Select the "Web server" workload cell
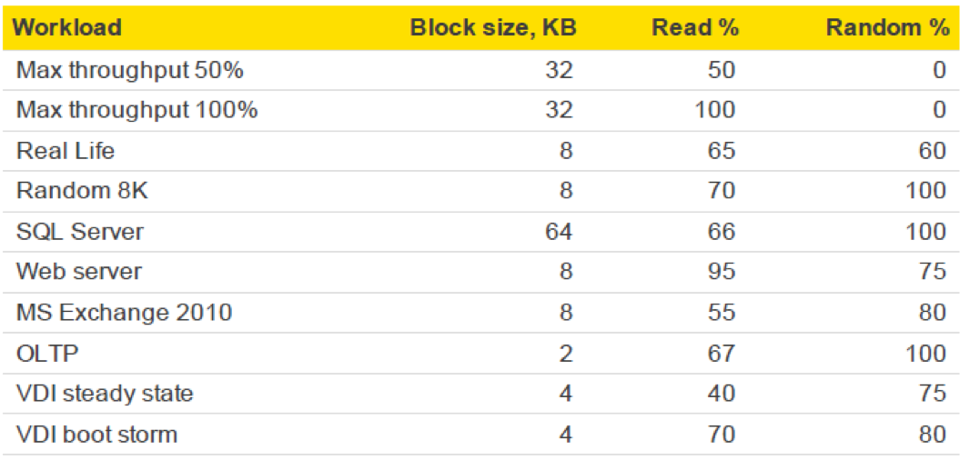Image resolution: width=980 pixels, height=460 pixels. click(x=79, y=272)
